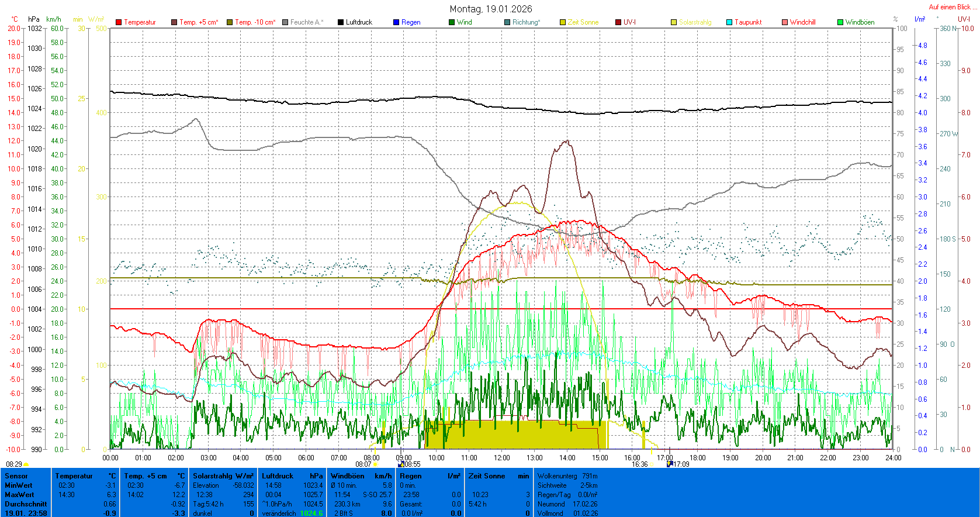Image resolution: width=980 pixels, height=517 pixels.
Task: Click the Zeit Sonne table header
Action: point(498,476)
